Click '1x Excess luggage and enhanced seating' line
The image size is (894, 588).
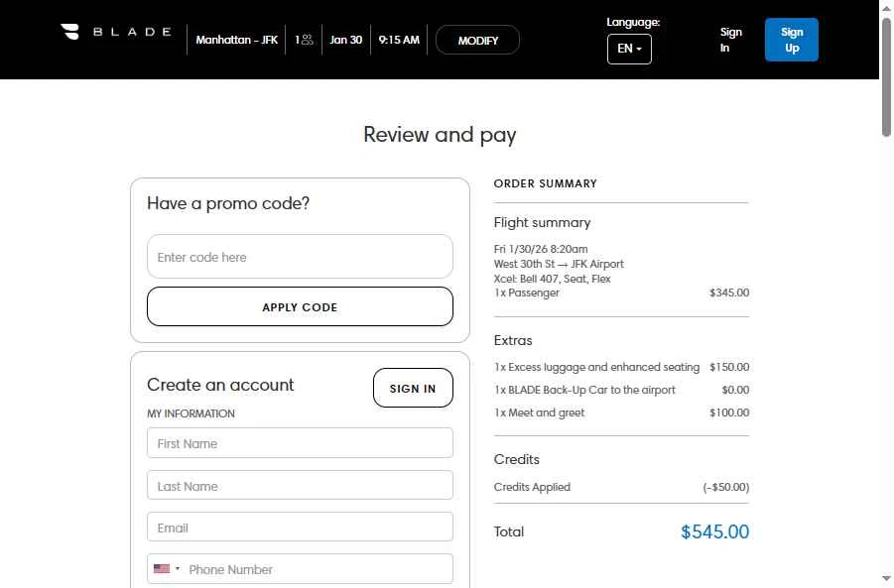[x=597, y=367]
